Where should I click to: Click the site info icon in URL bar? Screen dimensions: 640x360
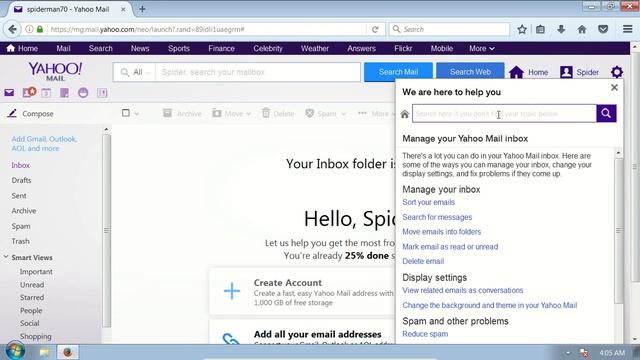[29, 29]
